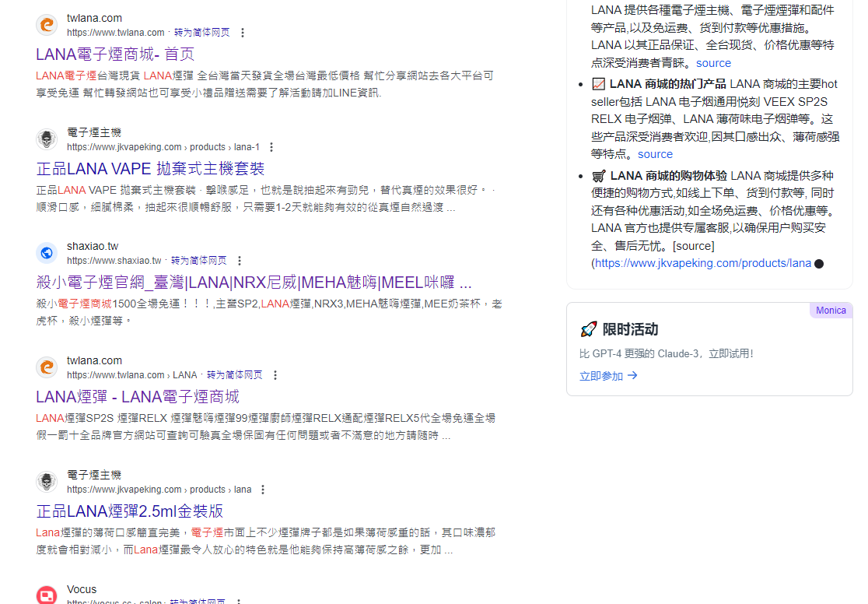Open the source link after 等特点
This screenshot has height=604, width=868.
tap(656, 154)
